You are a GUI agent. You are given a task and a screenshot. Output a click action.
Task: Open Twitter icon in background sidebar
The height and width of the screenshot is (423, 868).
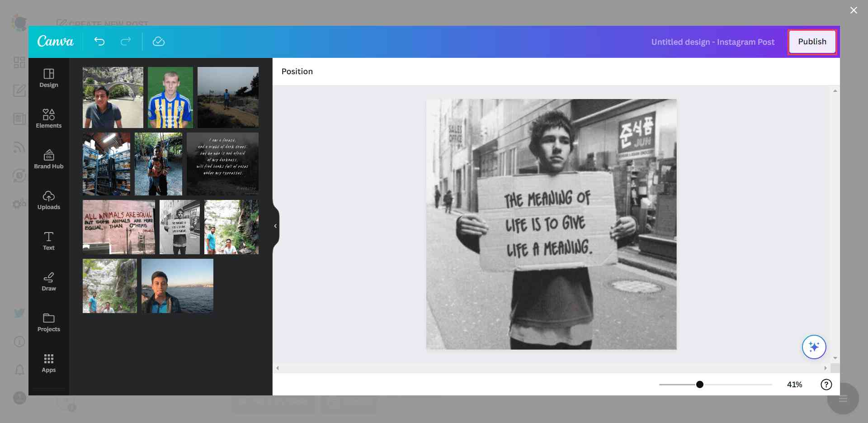click(19, 313)
